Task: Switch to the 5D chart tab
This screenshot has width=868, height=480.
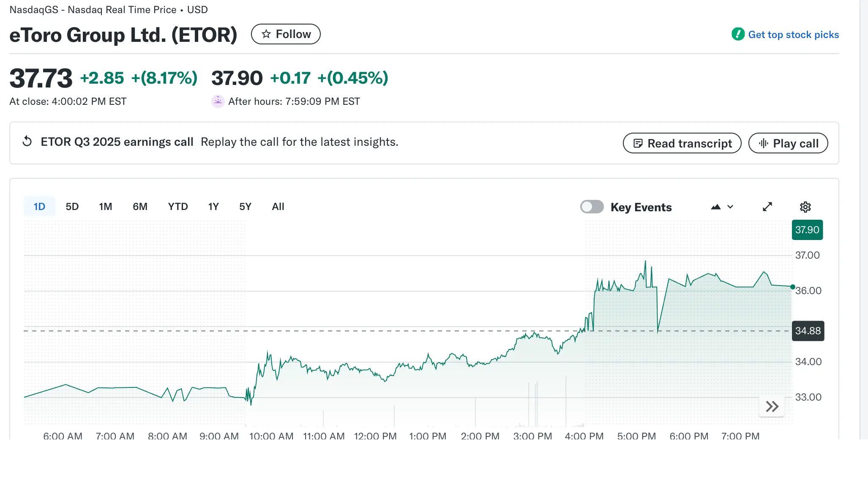Action: pyautogui.click(x=72, y=207)
